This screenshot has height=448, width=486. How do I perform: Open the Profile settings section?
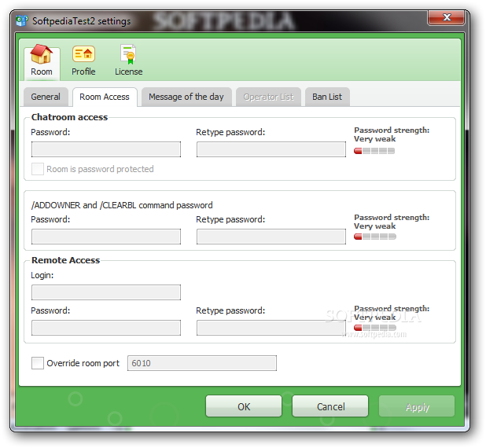coord(83,61)
